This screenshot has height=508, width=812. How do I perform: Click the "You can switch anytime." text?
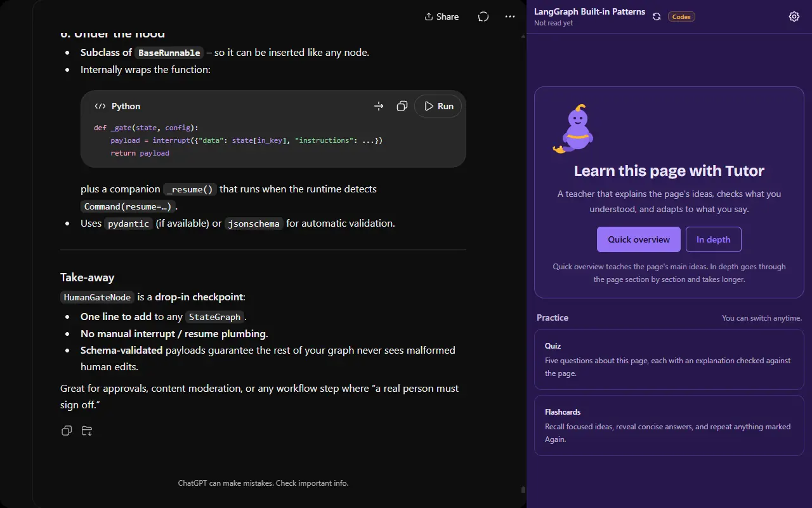tap(762, 317)
